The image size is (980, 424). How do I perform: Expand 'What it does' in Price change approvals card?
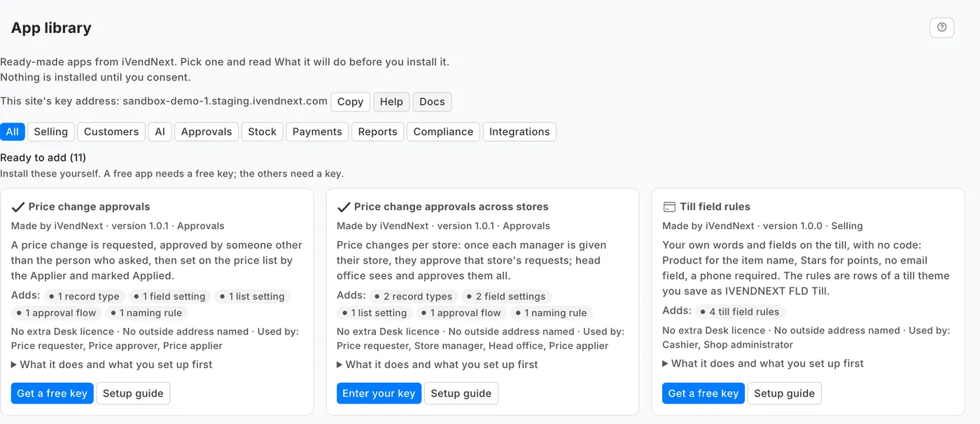coord(112,364)
